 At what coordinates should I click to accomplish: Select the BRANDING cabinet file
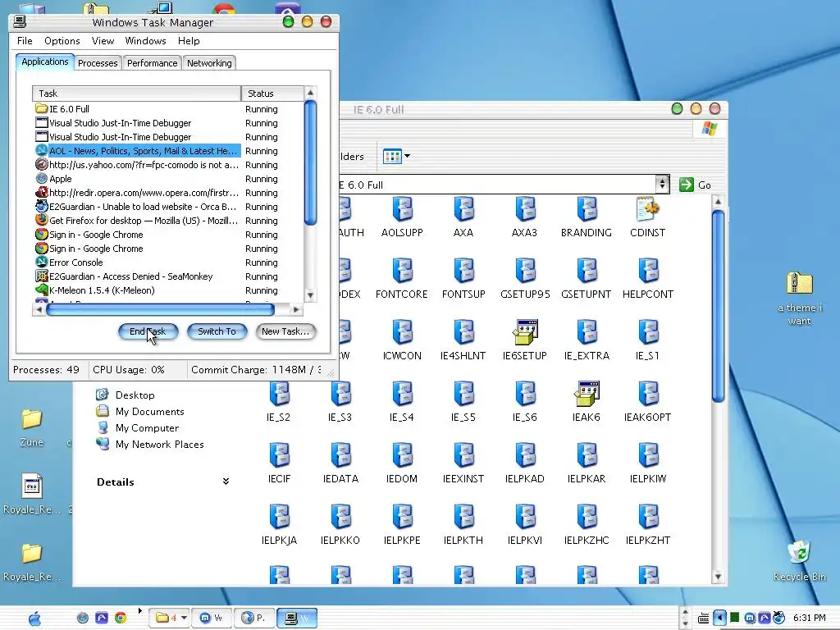(586, 217)
